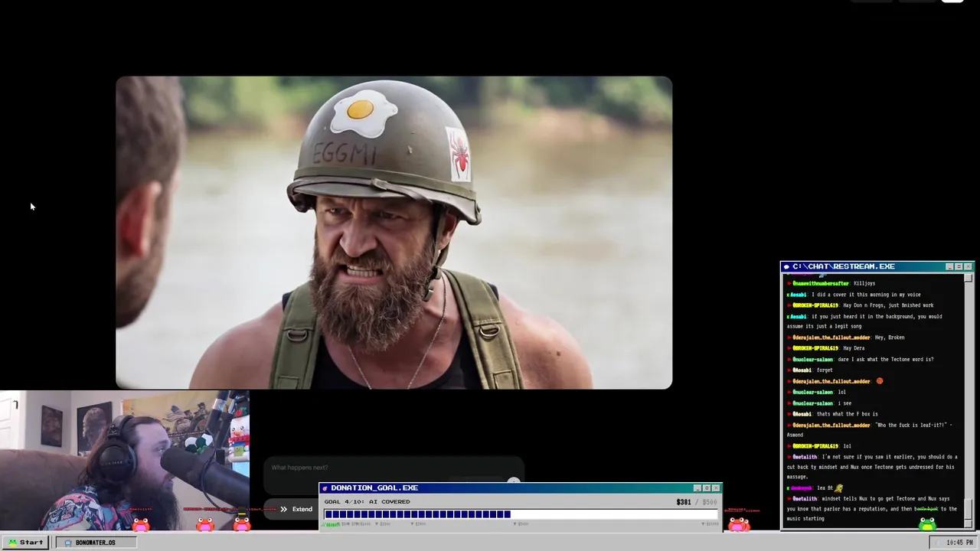
Task: Click the chat window vertical scrollbar thumb
Action: pyautogui.click(x=969, y=507)
